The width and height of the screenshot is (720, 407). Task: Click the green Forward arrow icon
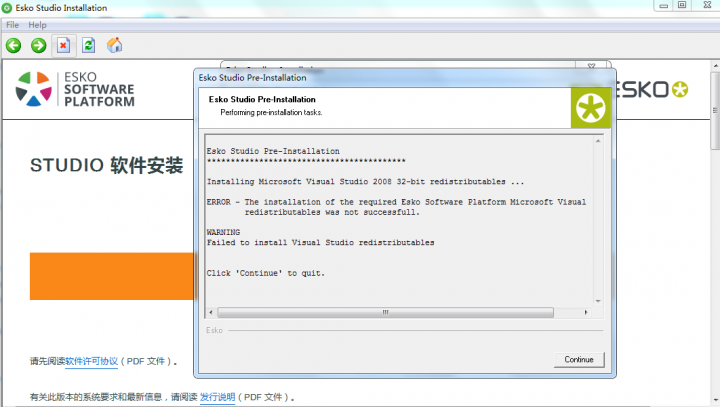(x=38, y=45)
